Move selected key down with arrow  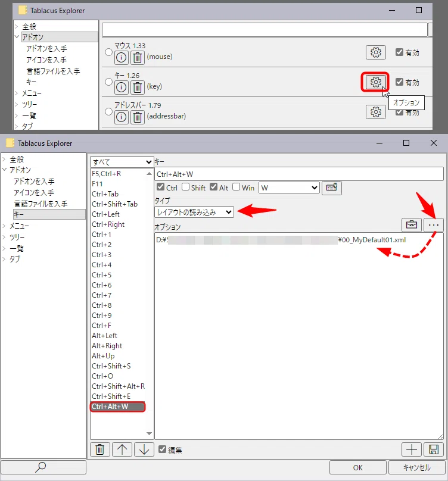tap(144, 449)
